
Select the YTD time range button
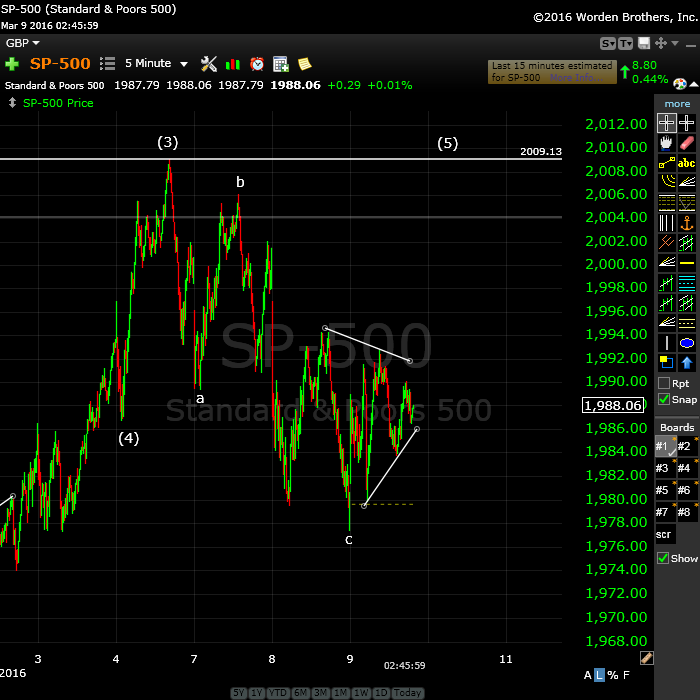pos(278,693)
